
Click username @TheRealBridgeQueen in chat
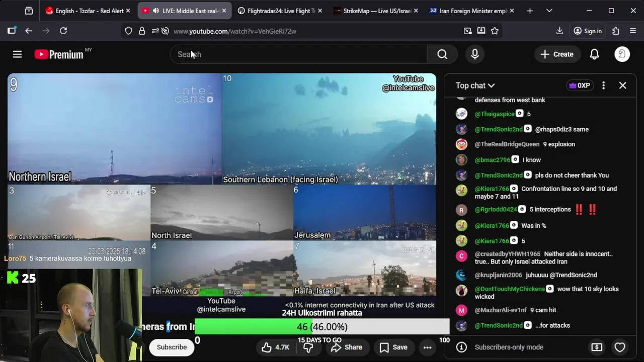click(x=507, y=144)
